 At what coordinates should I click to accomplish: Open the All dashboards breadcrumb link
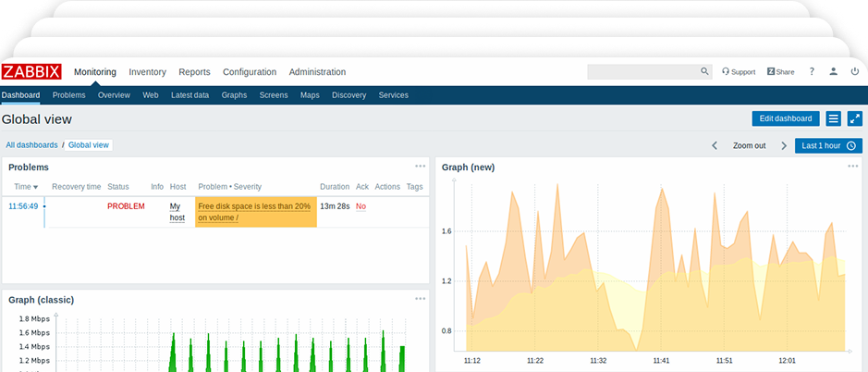[31, 145]
